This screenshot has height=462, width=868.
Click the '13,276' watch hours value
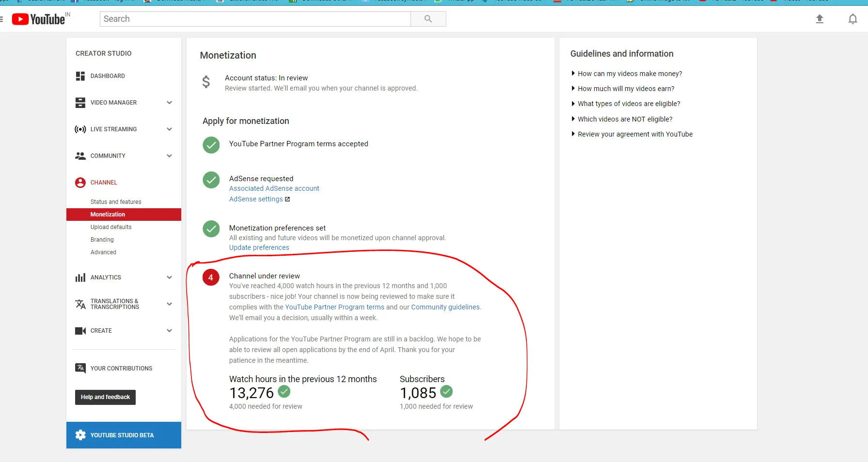click(x=252, y=393)
